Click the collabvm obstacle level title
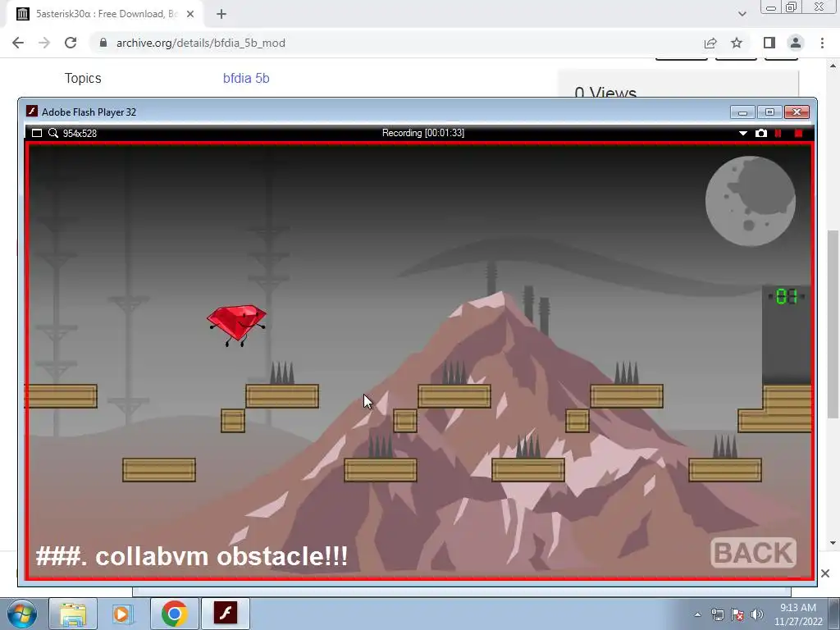Screen dimensions: 840x630 click(x=192, y=556)
